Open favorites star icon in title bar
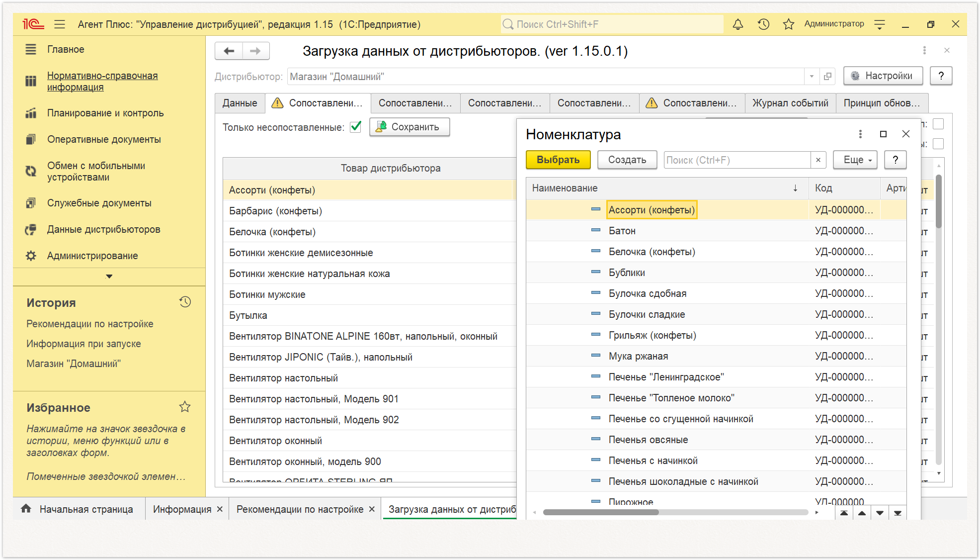The width and height of the screenshot is (980, 560). tap(789, 24)
